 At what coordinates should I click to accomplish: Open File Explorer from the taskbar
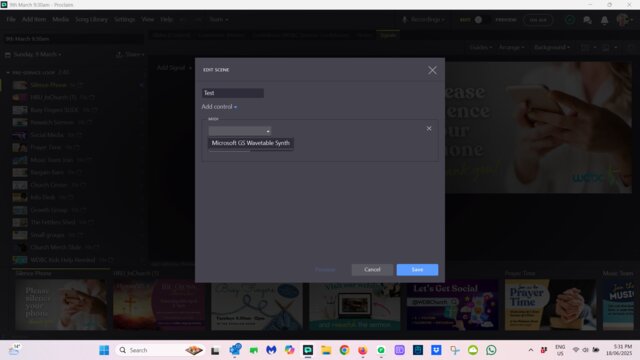pyautogui.click(x=326, y=350)
